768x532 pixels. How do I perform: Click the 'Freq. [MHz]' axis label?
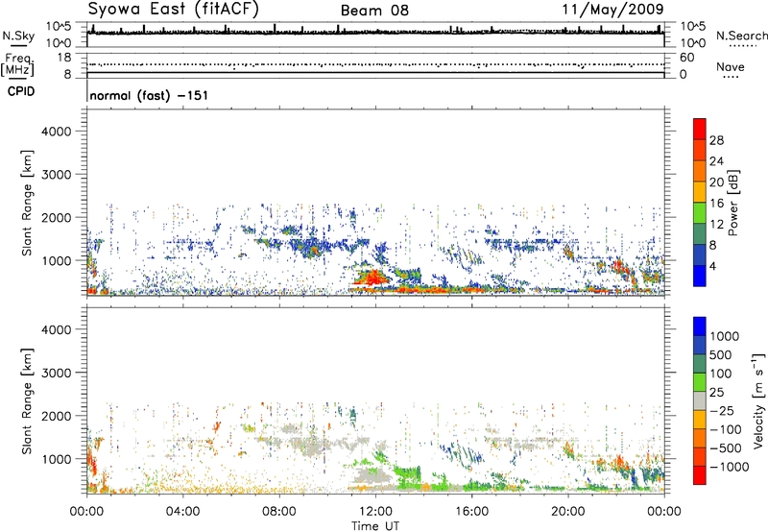pyautogui.click(x=18, y=65)
